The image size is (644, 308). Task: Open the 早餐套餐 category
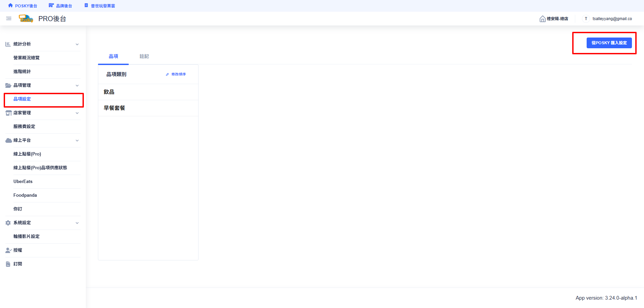pos(114,108)
